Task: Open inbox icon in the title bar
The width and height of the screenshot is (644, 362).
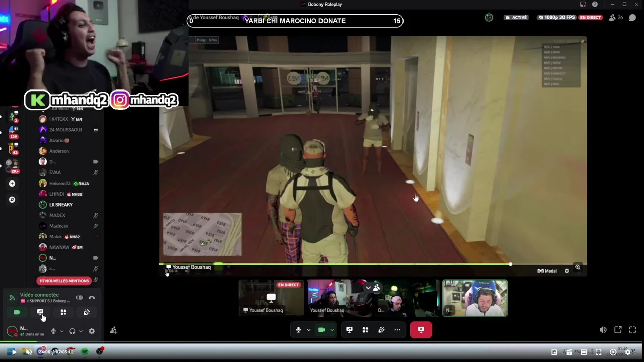Action: click(x=583, y=4)
